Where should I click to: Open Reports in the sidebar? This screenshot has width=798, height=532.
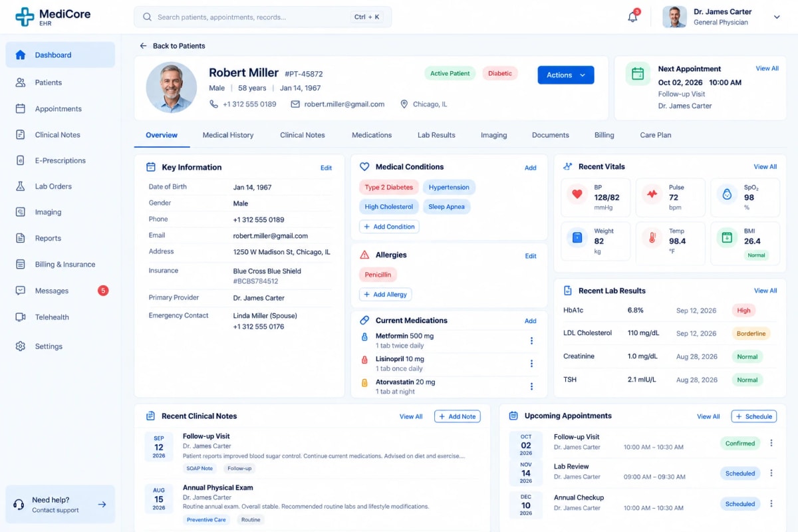click(60, 238)
